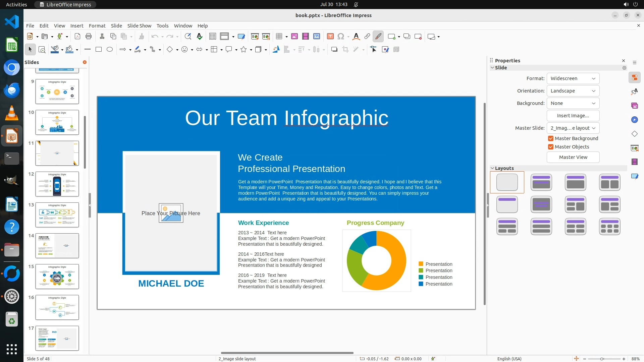The height and width of the screenshot is (362, 644).
Task: Open the Slide Show menu
Action: (139, 26)
